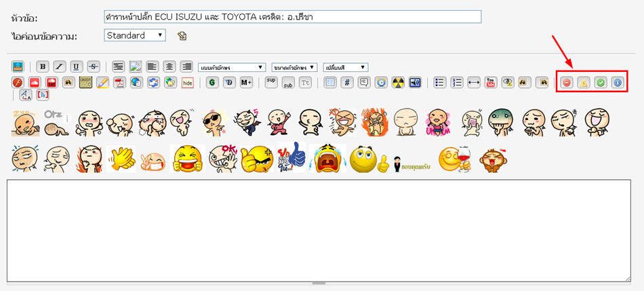
Task: Apply subscript formatting
Action: pos(288,84)
